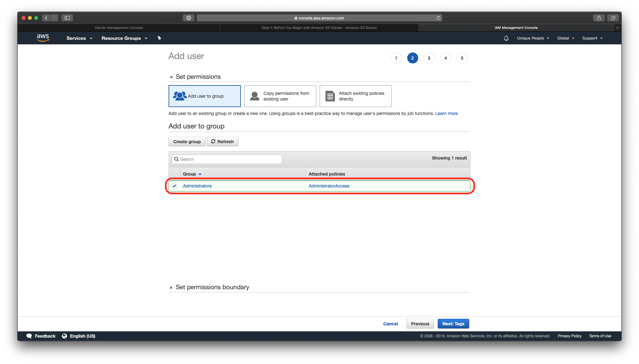Show all tabs overview icon
Screen dimensions: 639x364
click(x=613, y=18)
